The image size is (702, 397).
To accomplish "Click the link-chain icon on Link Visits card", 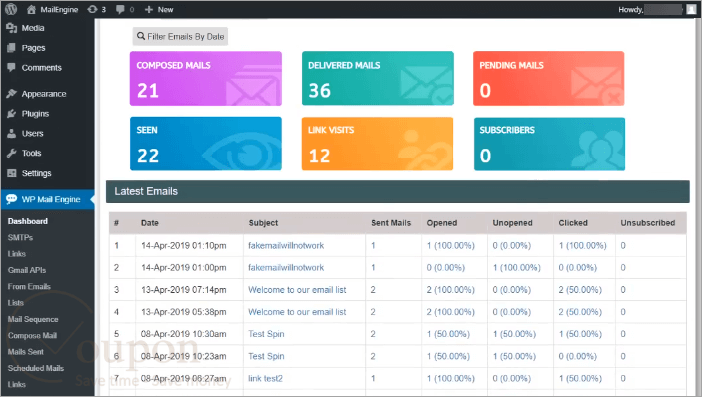I will 424,150.
